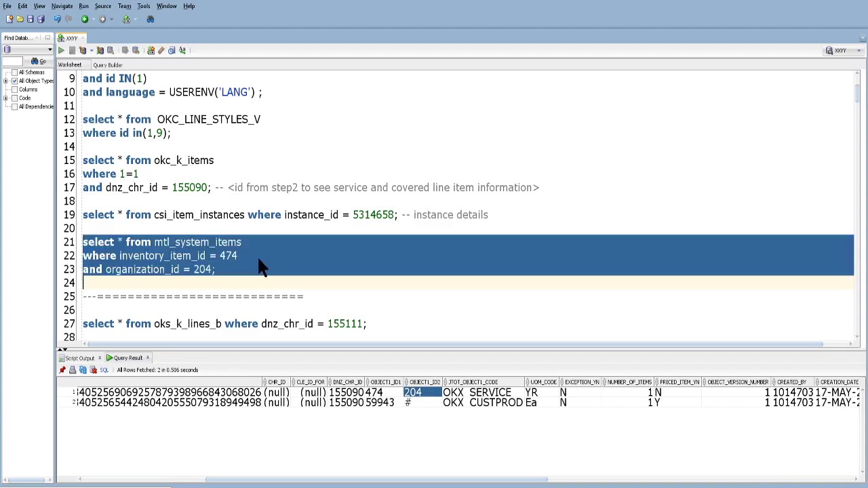This screenshot has height=488, width=868.
Task: Click the red-marked grid icon in Query Result toolbar
Action: coord(93,370)
